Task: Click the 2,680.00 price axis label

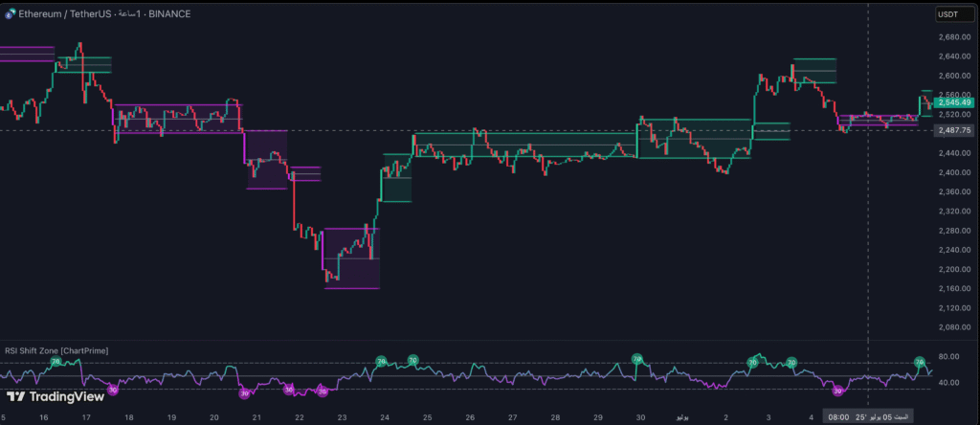Action: pos(953,37)
